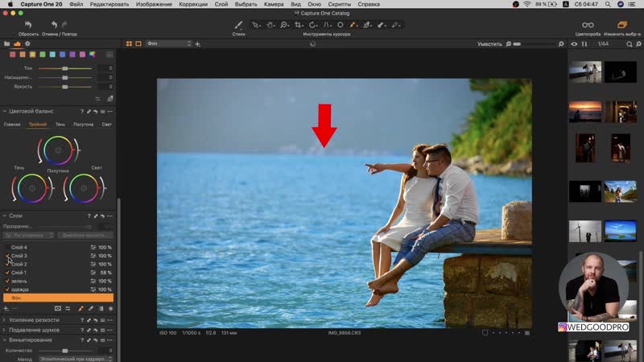This screenshot has height=362, width=644.
Task: Select the keystone cursor tool
Action: click(328, 25)
